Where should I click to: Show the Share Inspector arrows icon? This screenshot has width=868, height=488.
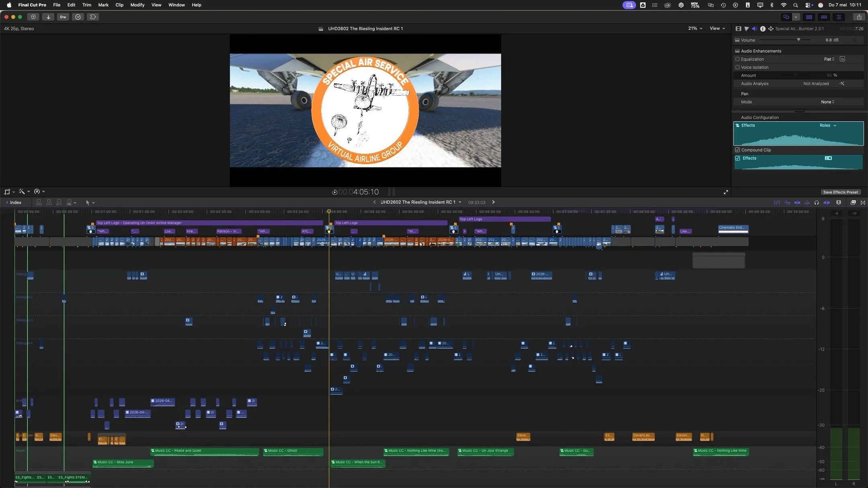coord(771,29)
